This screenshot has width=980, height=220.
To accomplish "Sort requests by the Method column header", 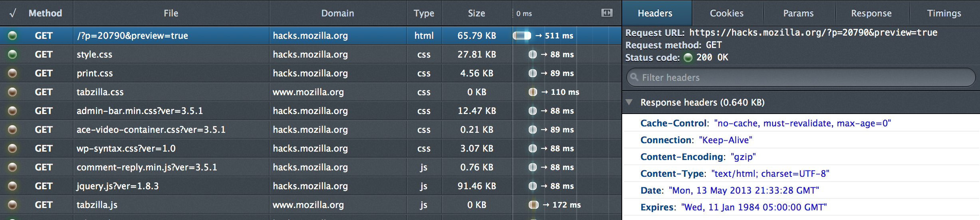I will pos(45,13).
